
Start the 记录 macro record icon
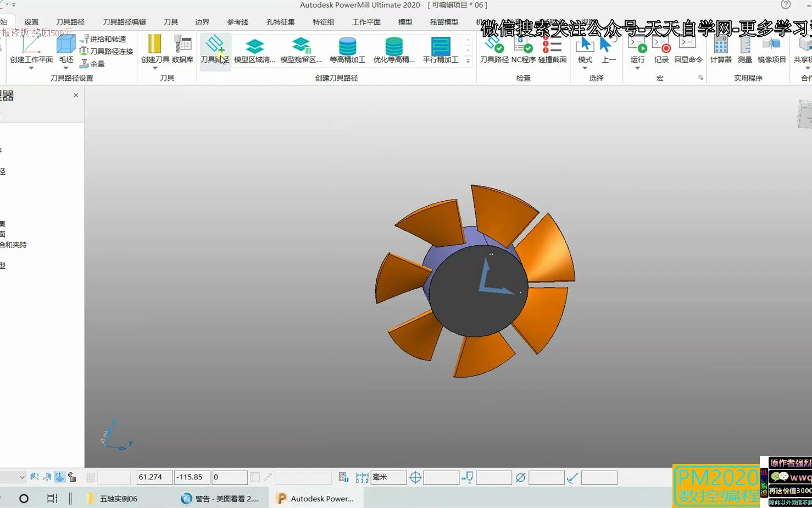[661, 45]
